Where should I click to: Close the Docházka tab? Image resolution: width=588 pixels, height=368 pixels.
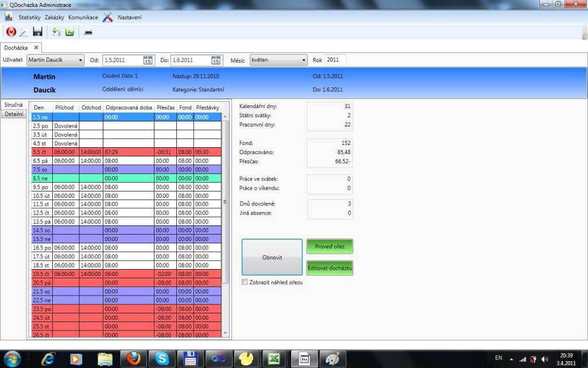[x=36, y=47]
